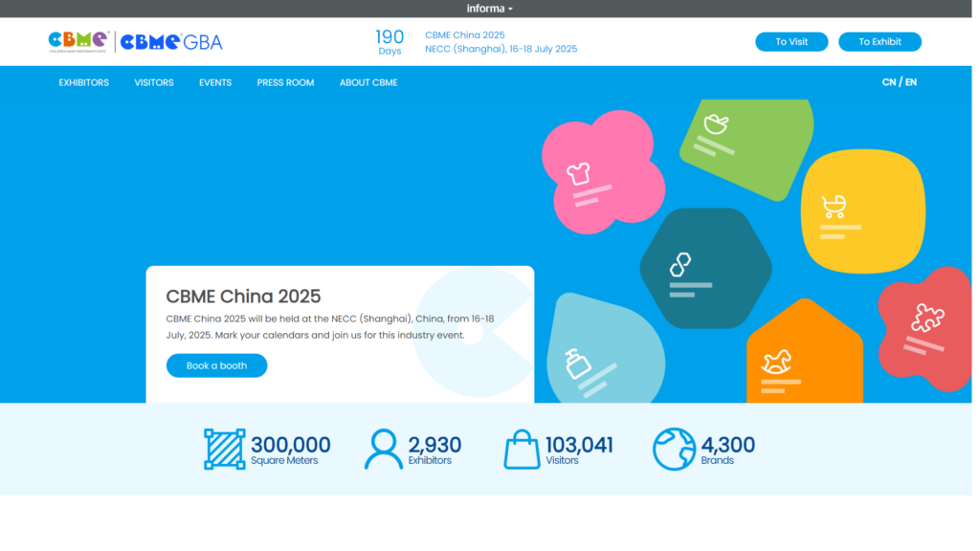Click the yellow stroller icon

click(834, 207)
